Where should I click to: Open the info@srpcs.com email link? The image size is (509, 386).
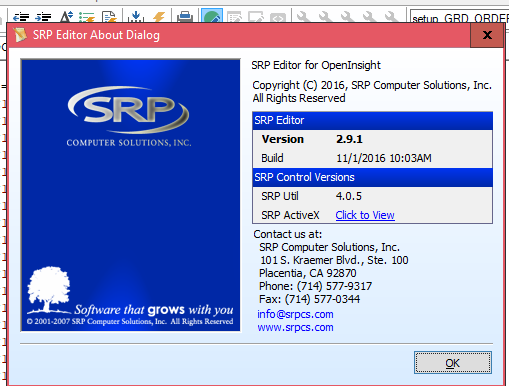295,314
